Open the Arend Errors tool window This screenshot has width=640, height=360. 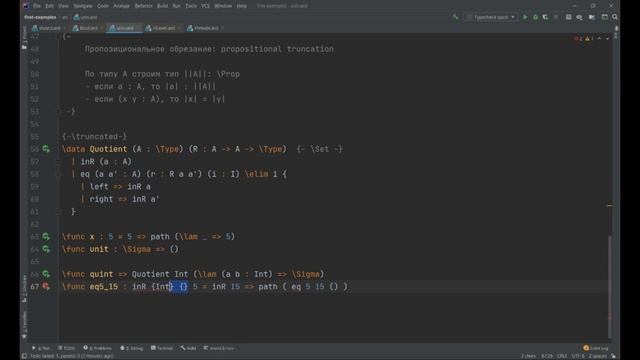click(x=219, y=348)
